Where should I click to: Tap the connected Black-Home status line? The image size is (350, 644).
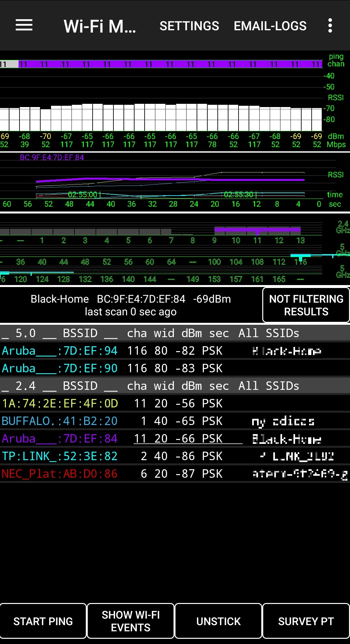[131, 299]
